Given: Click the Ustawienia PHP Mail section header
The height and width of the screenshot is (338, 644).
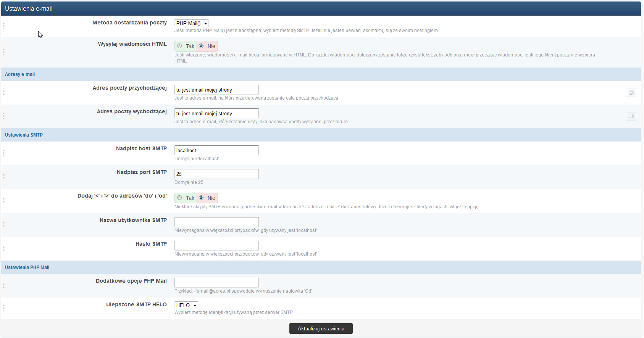Looking at the screenshot, I should (27, 267).
